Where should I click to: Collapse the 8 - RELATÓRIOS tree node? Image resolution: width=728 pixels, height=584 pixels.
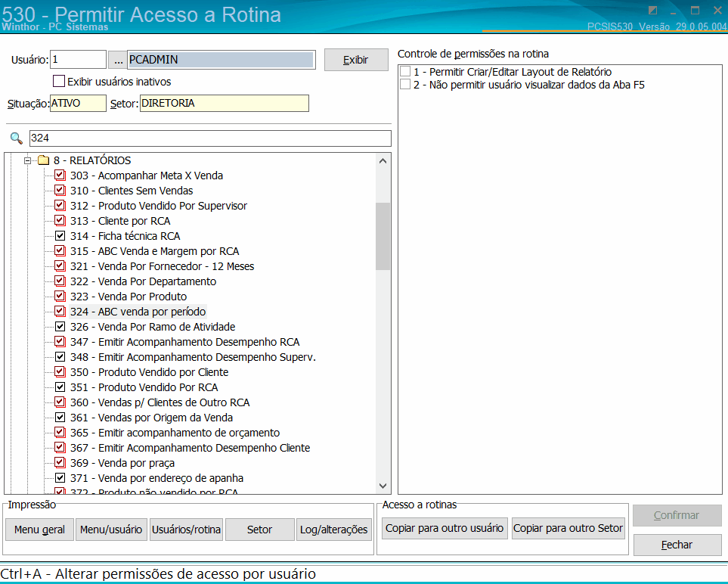pyautogui.click(x=28, y=160)
